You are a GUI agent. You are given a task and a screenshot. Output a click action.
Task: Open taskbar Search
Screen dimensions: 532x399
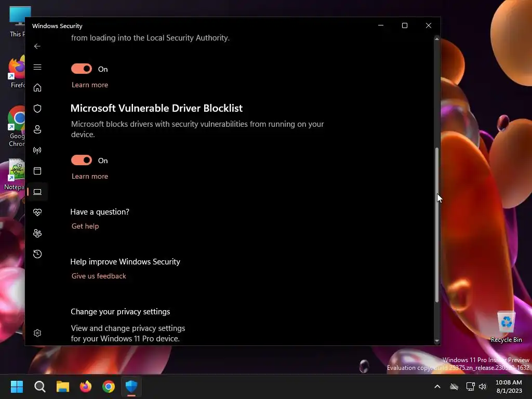point(39,387)
